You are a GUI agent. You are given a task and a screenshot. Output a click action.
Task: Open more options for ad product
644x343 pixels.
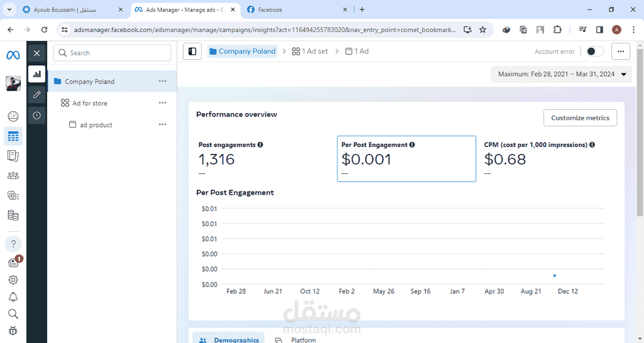[x=163, y=124]
